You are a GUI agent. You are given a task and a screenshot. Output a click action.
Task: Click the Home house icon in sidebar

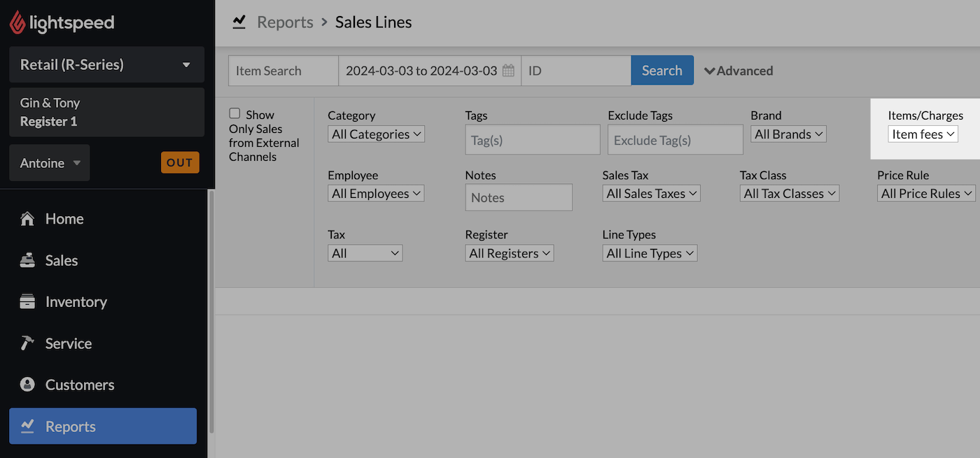pos(27,219)
